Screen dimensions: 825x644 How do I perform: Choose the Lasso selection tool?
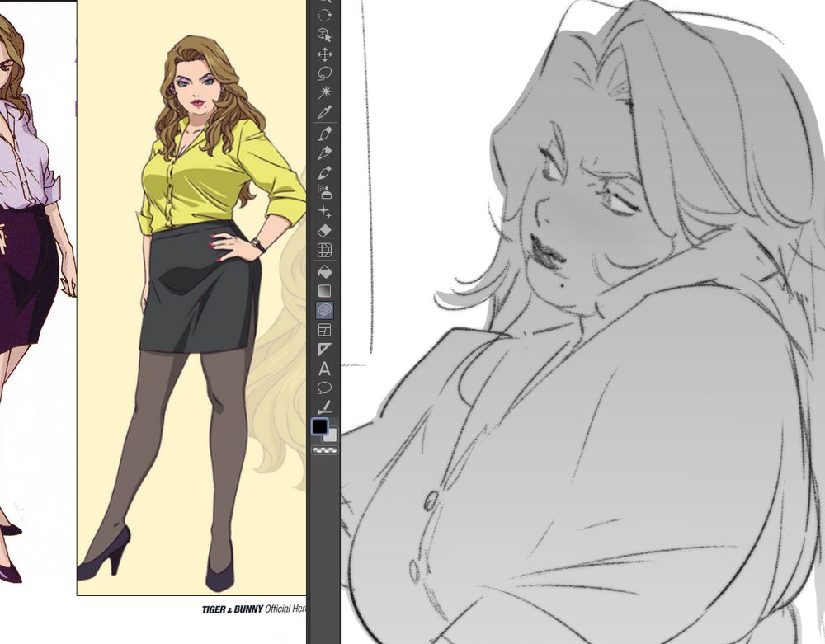(324, 73)
